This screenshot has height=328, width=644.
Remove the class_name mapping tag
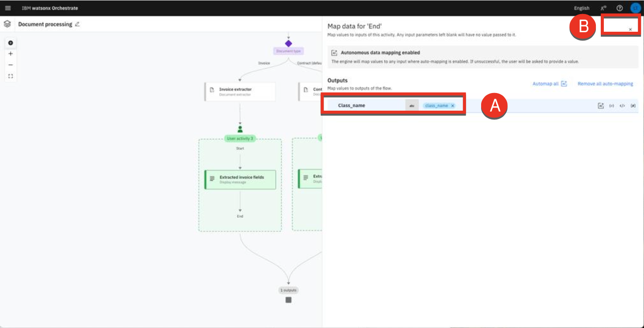[452, 106]
